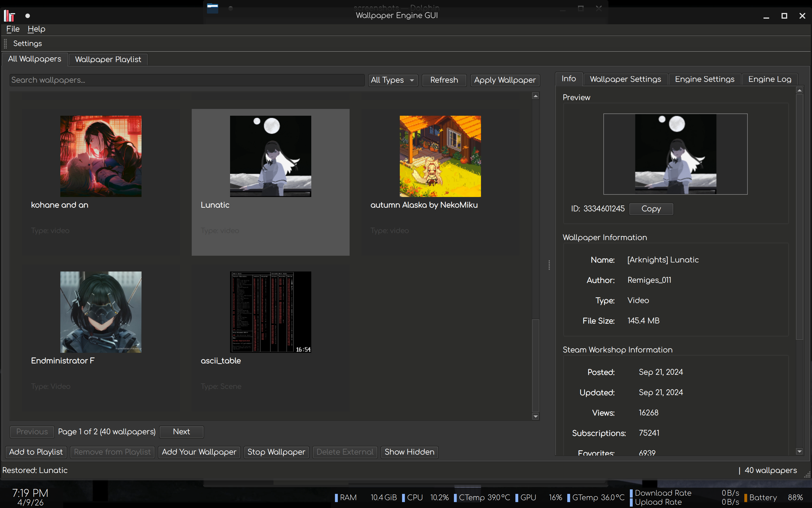Go to the Next page of wallpapers

(x=181, y=432)
